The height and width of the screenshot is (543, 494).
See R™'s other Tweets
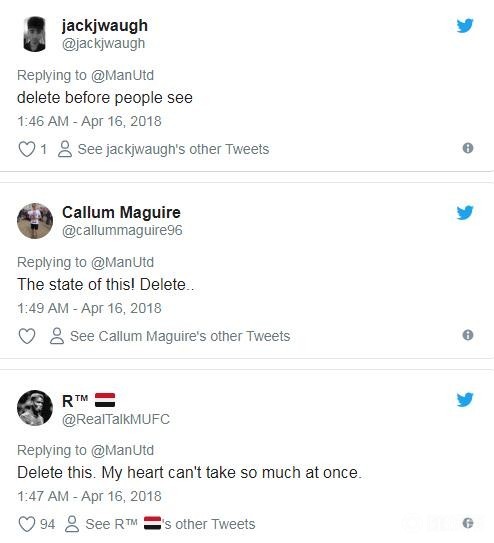[x=160, y=524]
